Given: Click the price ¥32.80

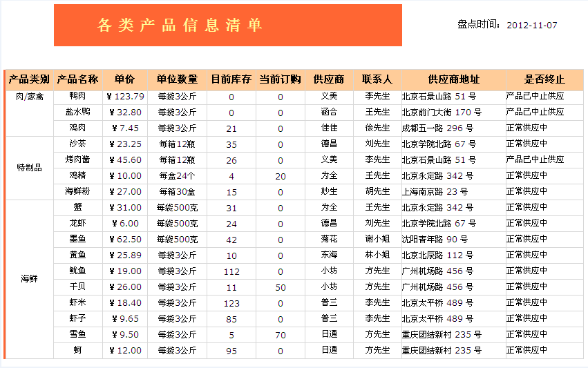Looking at the screenshot, I should click(125, 113).
